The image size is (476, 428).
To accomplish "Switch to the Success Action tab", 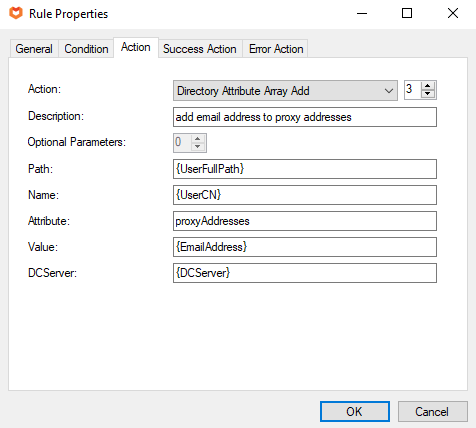I will coord(200,49).
